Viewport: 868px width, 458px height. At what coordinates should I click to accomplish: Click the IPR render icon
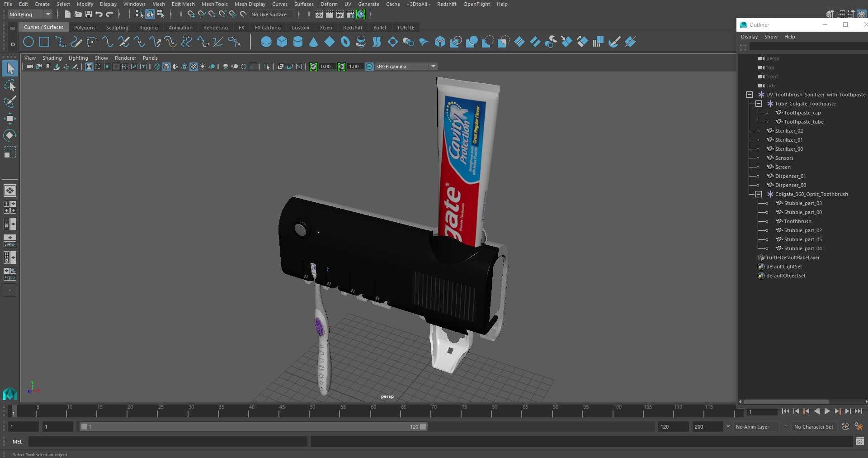click(340, 14)
